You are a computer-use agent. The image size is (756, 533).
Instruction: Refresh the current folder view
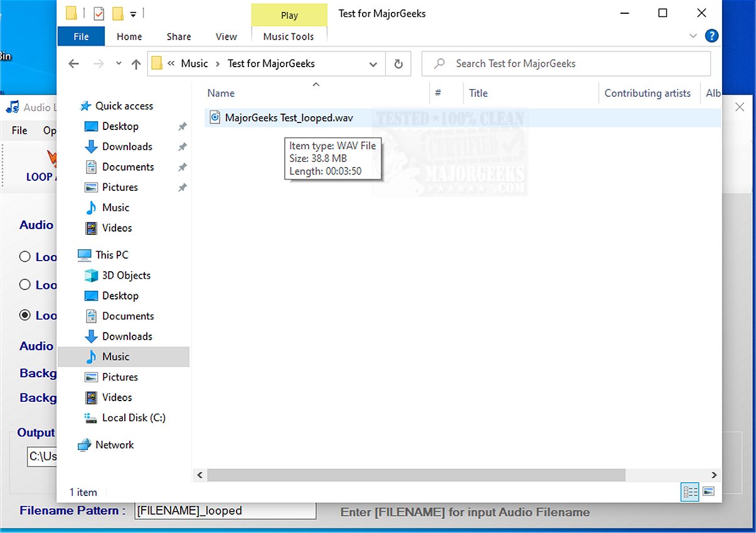coord(398,63)
